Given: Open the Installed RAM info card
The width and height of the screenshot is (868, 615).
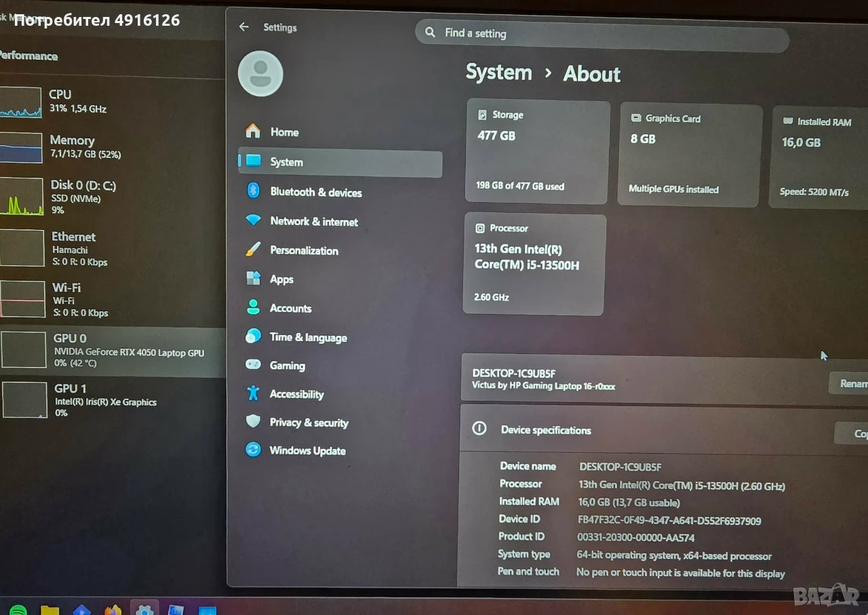Looking at the screenshot, I should pyautogui.click(x=819, y=157).
